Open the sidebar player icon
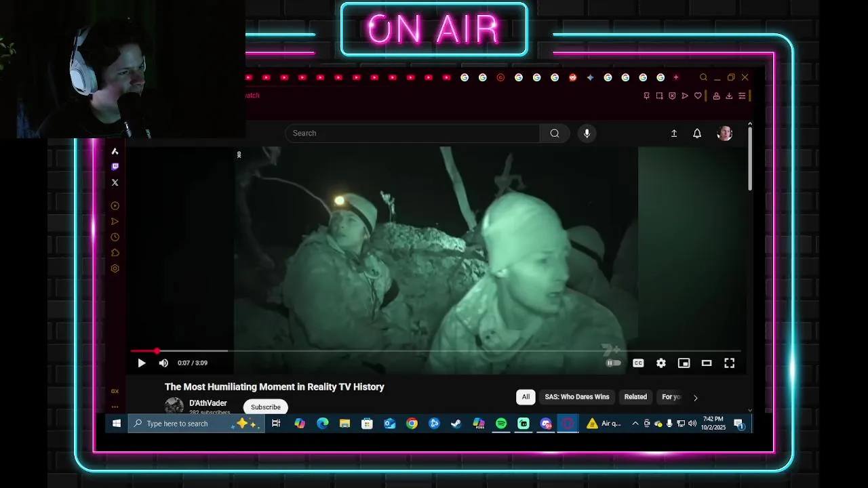This screenshot has height=488, width=868. 115,206
